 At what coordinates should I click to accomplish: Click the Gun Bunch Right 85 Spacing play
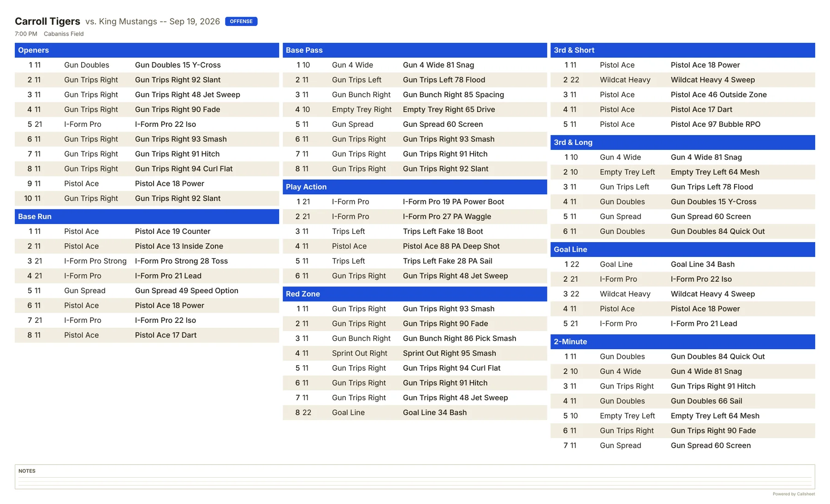453,95
